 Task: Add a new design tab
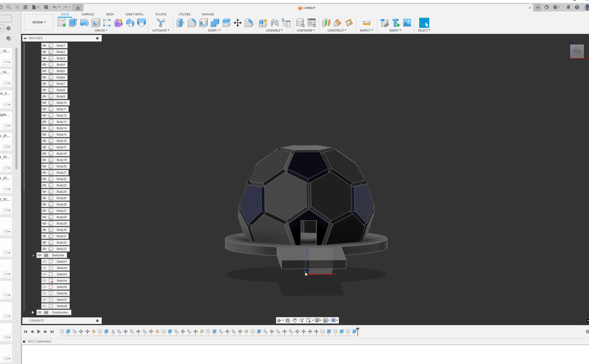538,7
